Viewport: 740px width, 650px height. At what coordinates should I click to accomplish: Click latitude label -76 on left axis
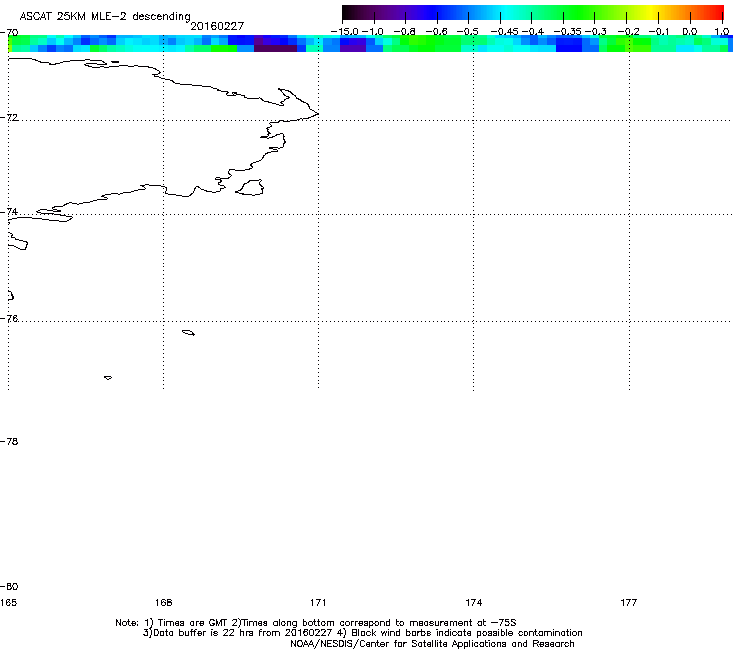[9, 319]
